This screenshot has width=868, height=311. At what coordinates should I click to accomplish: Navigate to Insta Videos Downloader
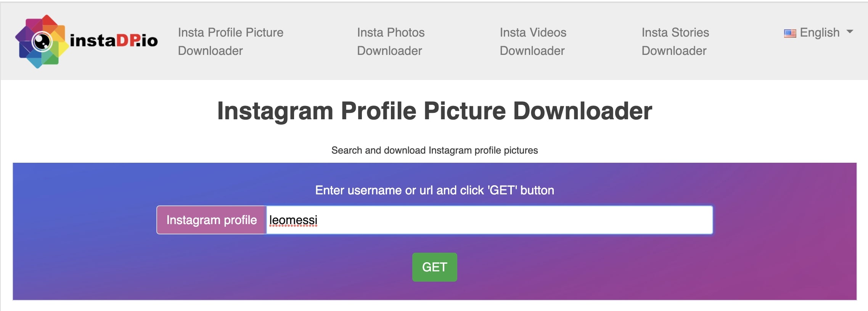(x=533, y=41)
